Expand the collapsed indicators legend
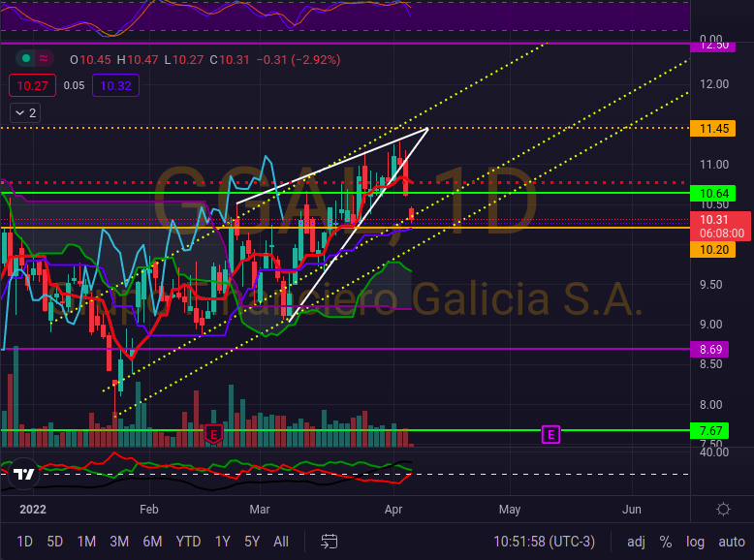 pos(25,113)
